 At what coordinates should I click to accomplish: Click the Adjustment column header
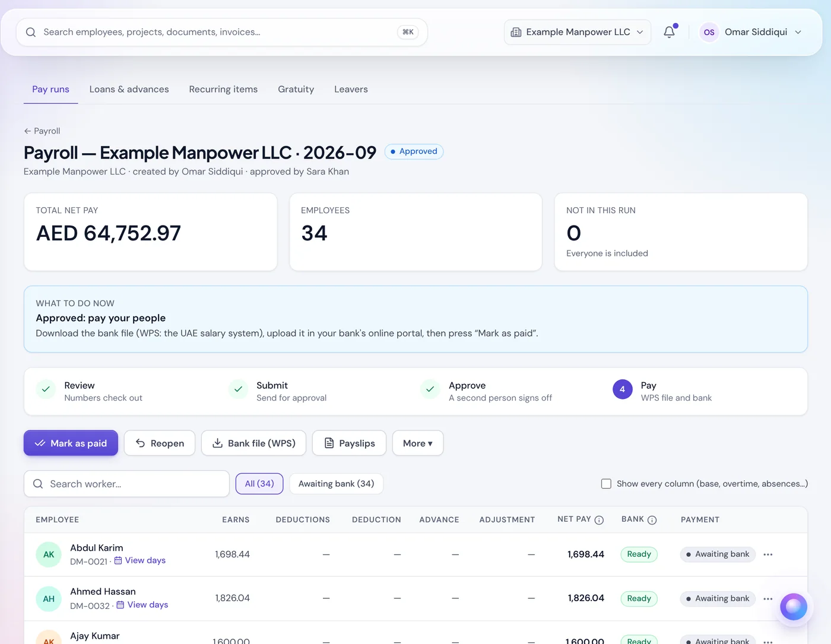[x=507, y=520]
